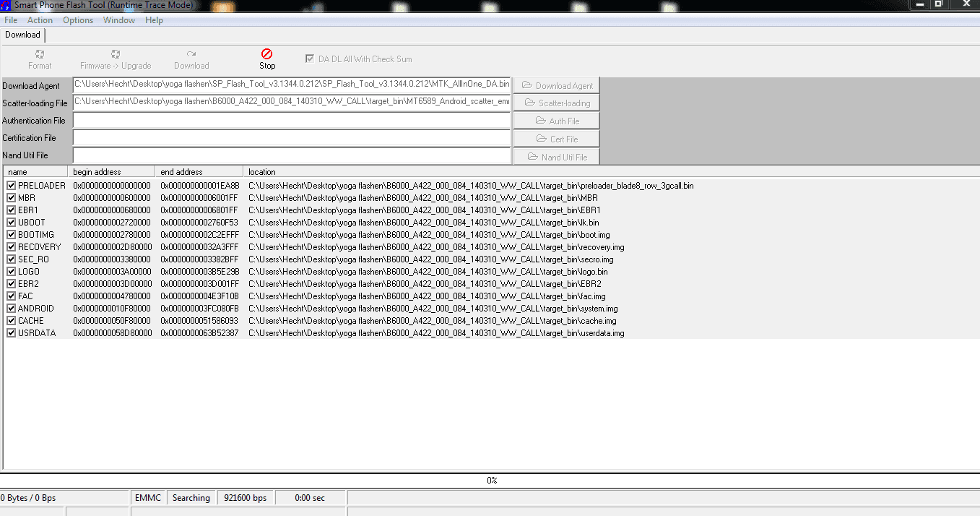The image size is (980, 516).
Task: Click the Download Agent browse button
Action: click(x=556, y=85)
